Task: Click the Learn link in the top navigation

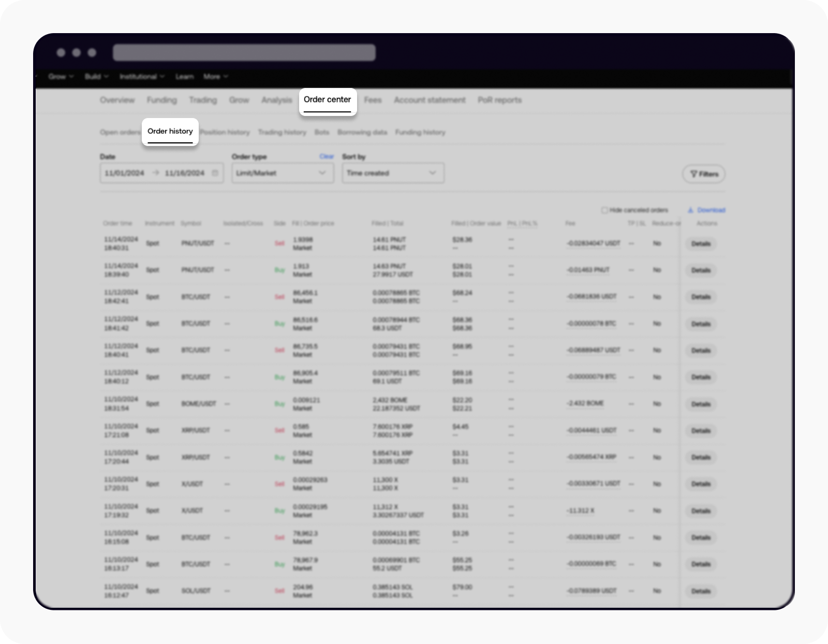Action: coord(184,77)
